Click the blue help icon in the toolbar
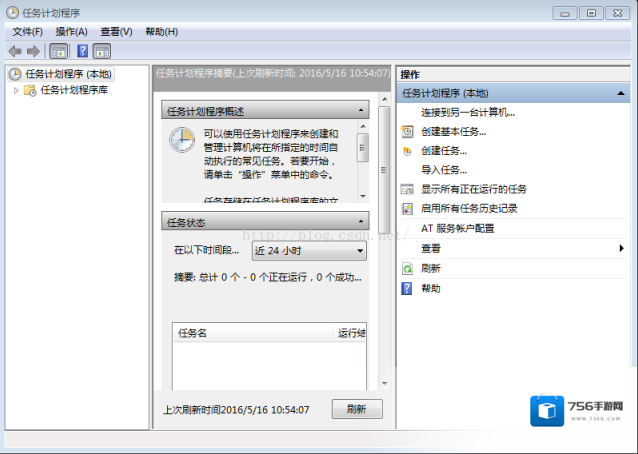Screen dimensions: 638x454 [x=83, y=50]
